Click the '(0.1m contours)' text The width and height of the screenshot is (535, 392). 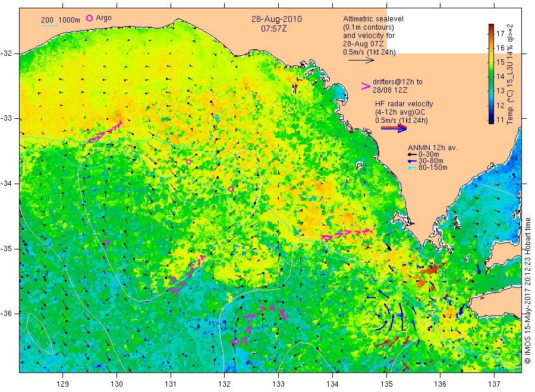[x=369, y=27]
